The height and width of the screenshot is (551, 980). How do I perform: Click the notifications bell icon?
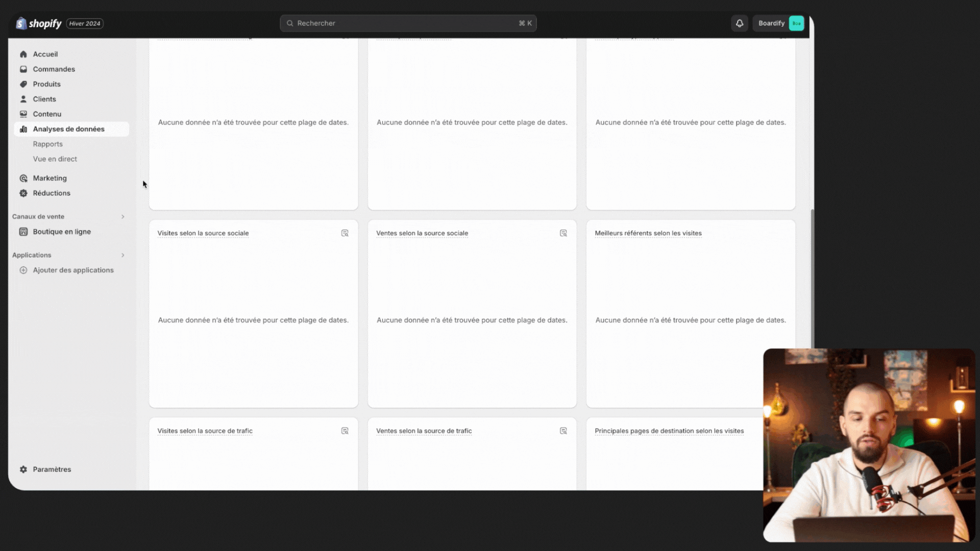click(x=739, y=23)
